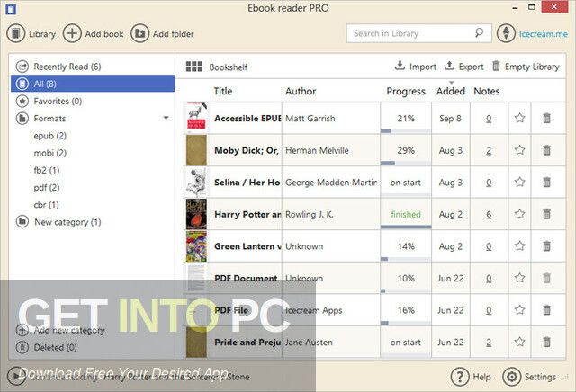The width and height of the screenshot is (576, 392).
Task: Open notes count for Pride and Prejudice
Action: point(489,343)
